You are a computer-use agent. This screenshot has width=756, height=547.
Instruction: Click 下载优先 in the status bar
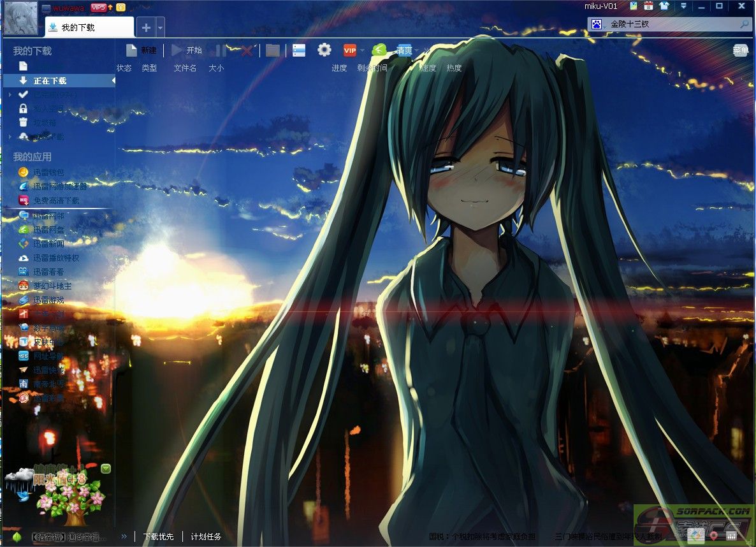[158, 537]
